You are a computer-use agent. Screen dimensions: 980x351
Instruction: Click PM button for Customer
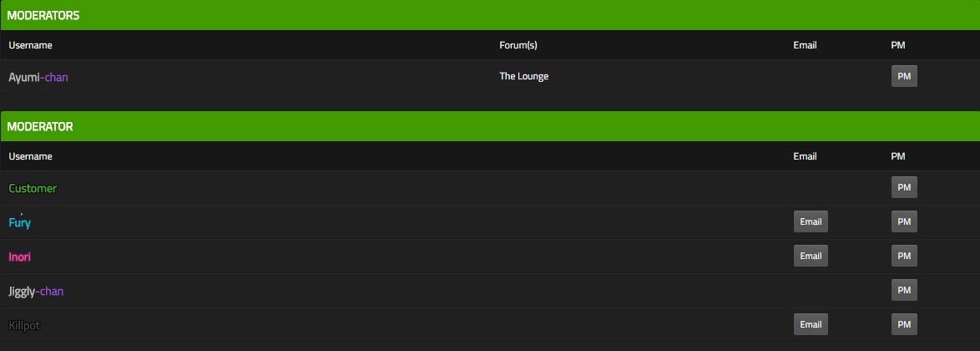click(904, 187)
